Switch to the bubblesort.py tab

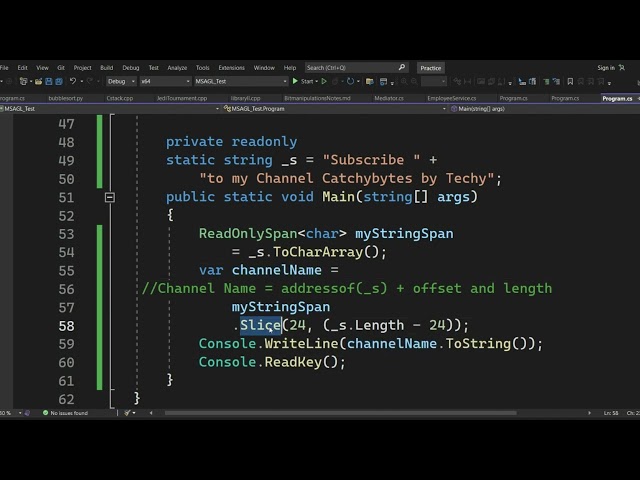click(65, 98)
